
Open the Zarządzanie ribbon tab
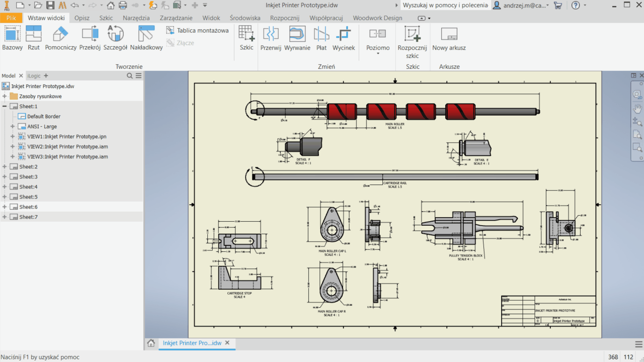coord(176,18)
